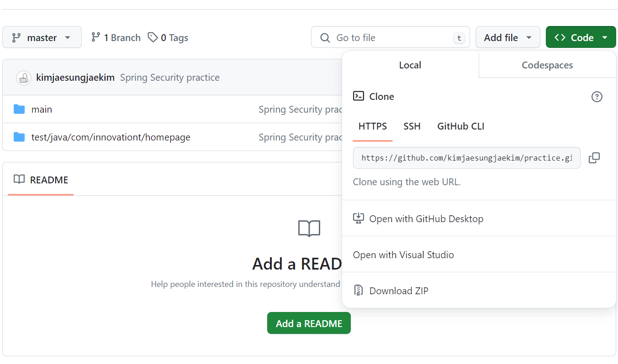Open the master branch dropdown
618x364 pixels.
[42, 37]
